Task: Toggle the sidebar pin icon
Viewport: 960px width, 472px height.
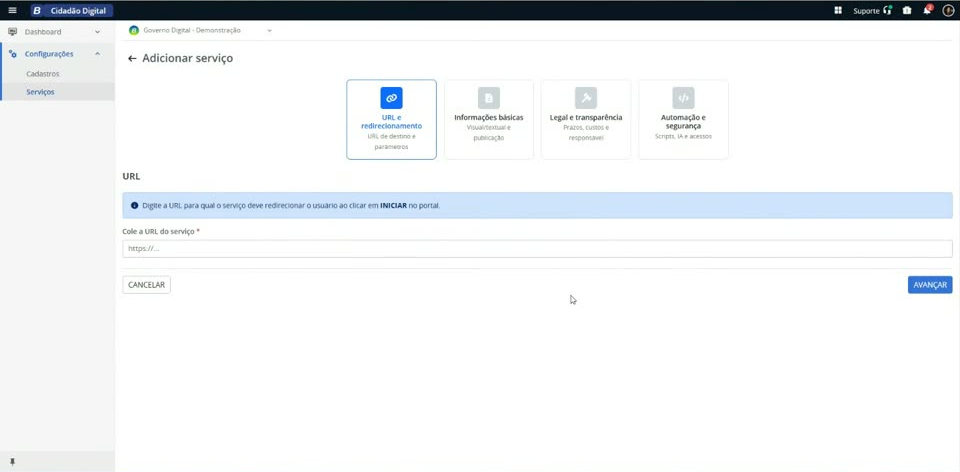Action: point(12,462)
